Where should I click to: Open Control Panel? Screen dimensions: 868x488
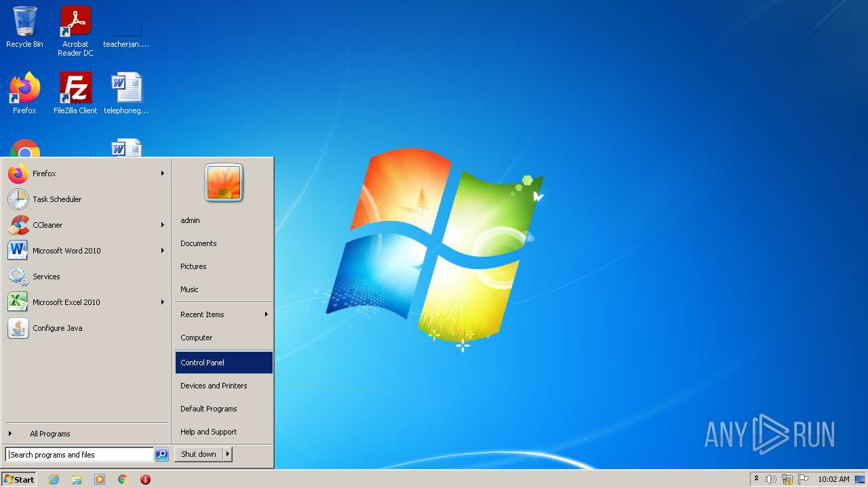pos(224,363)
